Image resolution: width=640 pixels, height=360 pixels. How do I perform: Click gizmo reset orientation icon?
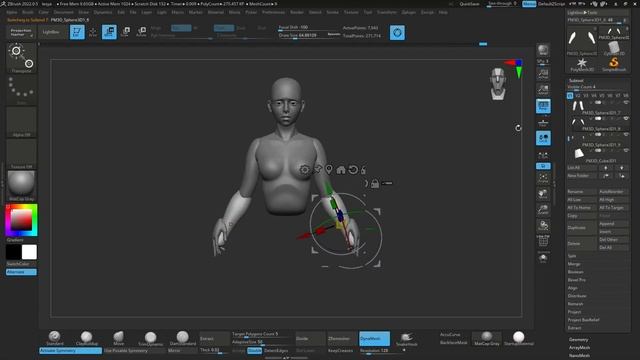[x=353, y=169]
